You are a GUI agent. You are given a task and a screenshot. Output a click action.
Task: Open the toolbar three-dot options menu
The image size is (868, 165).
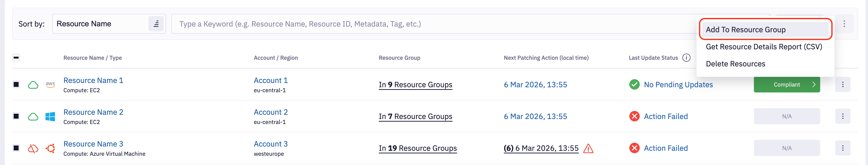click(x=844, y=24)
